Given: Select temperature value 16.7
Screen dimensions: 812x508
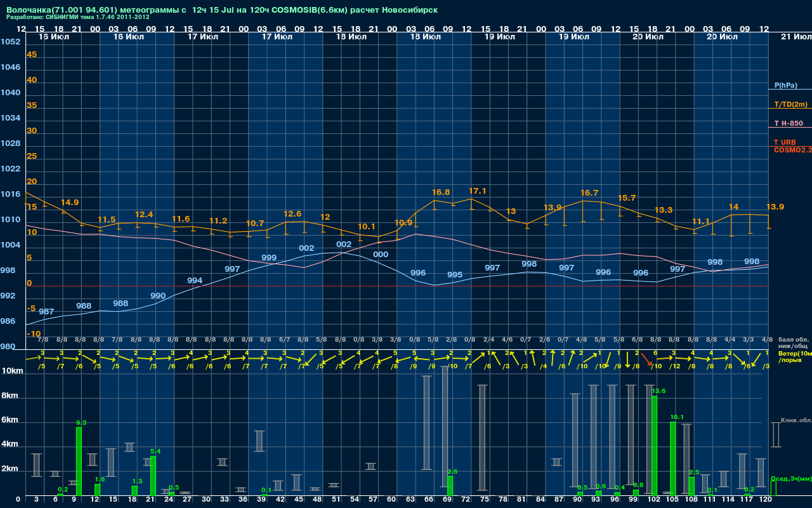Looking at the screenshot, I should point(589,193).
